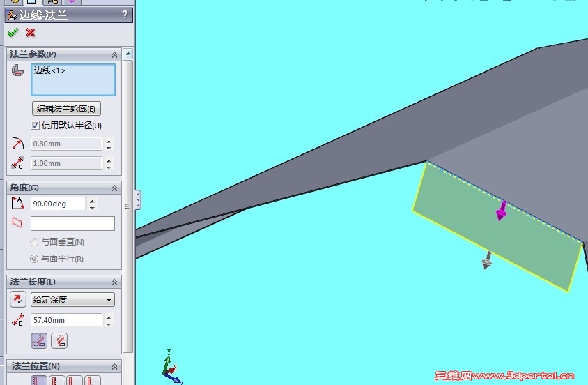Click the gray flange length arrow handle

[487, 260]
